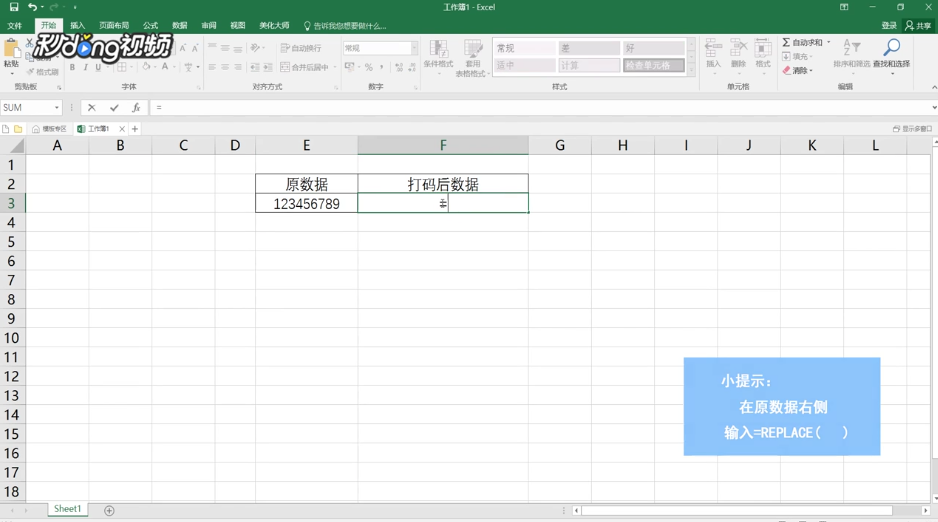Click Merge & Center (合并后居中)

(x=304, y=67)
